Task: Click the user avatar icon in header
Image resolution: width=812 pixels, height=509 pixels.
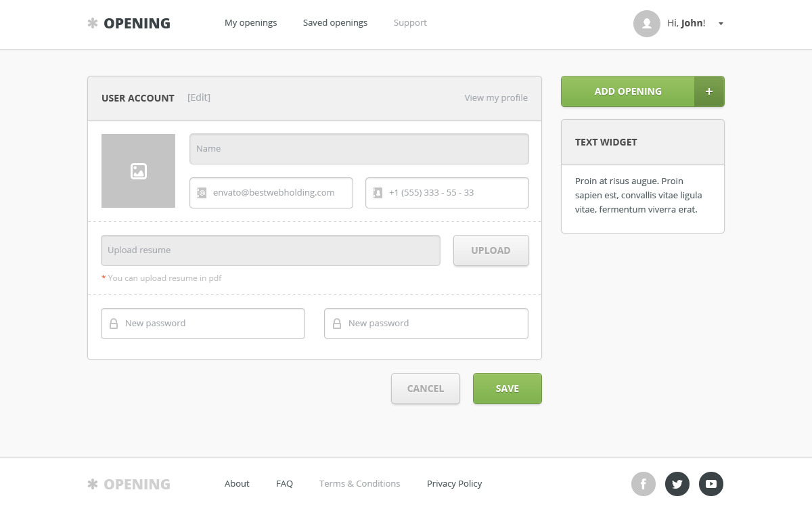Action: (x=647, y=24)
